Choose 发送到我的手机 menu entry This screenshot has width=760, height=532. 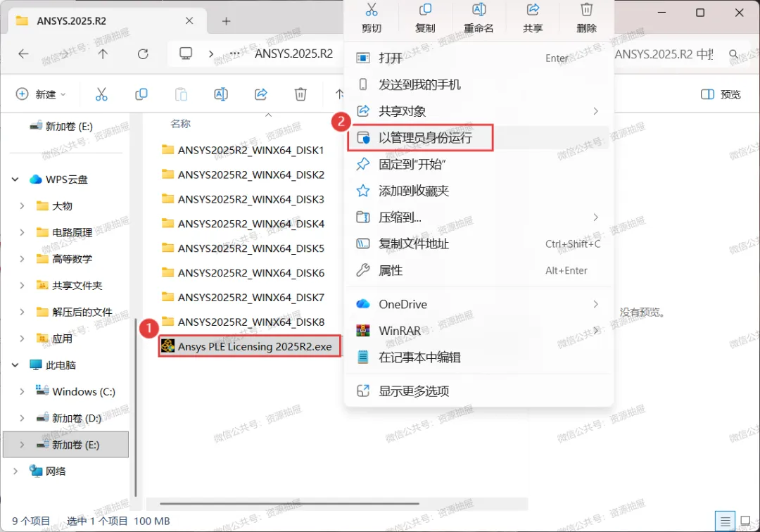pyautogui.click(x=479, y=84)
